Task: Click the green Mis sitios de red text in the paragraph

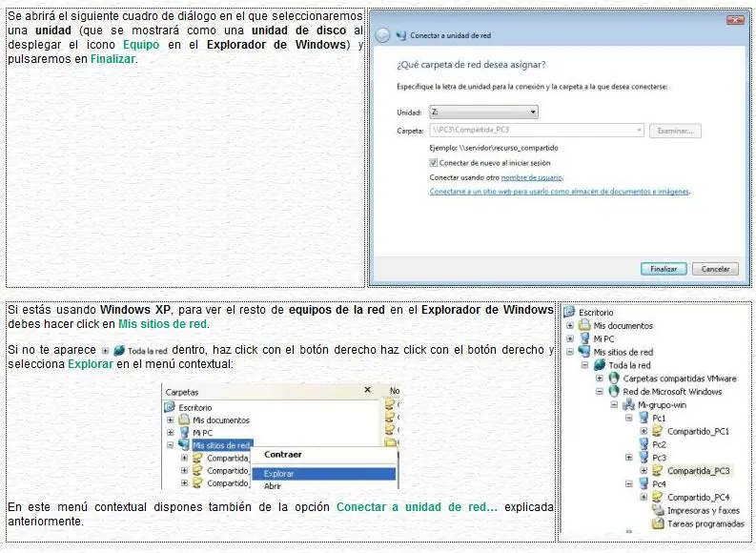Action: (162, 324)
